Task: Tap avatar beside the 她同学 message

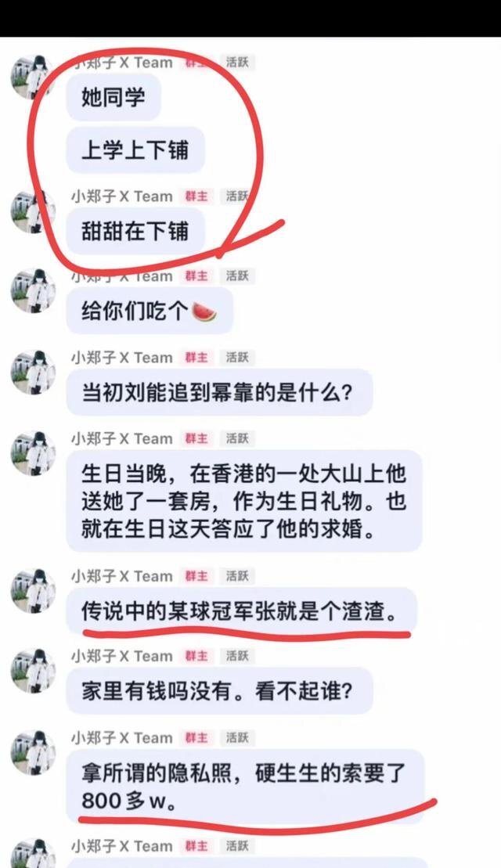Action: (32, 77)
